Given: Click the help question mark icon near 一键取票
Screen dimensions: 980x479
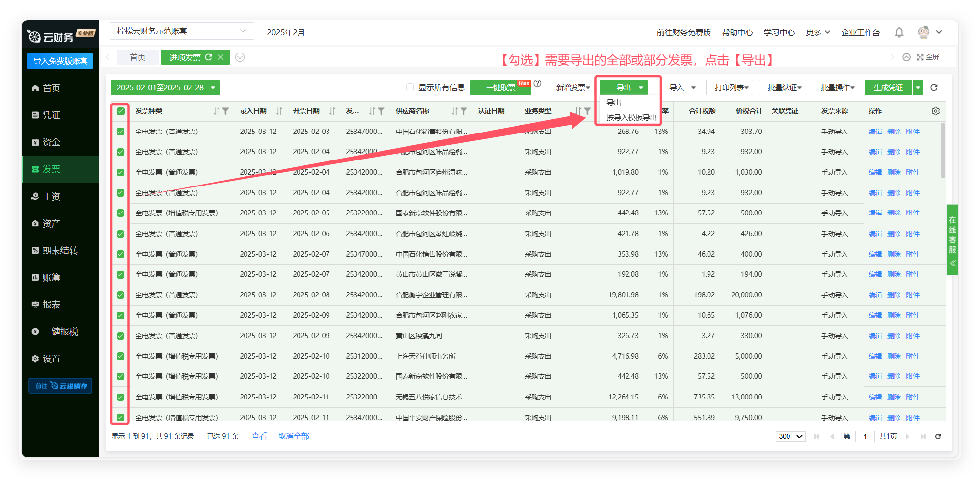Looking at the screenshot, I should pos(538,83).
